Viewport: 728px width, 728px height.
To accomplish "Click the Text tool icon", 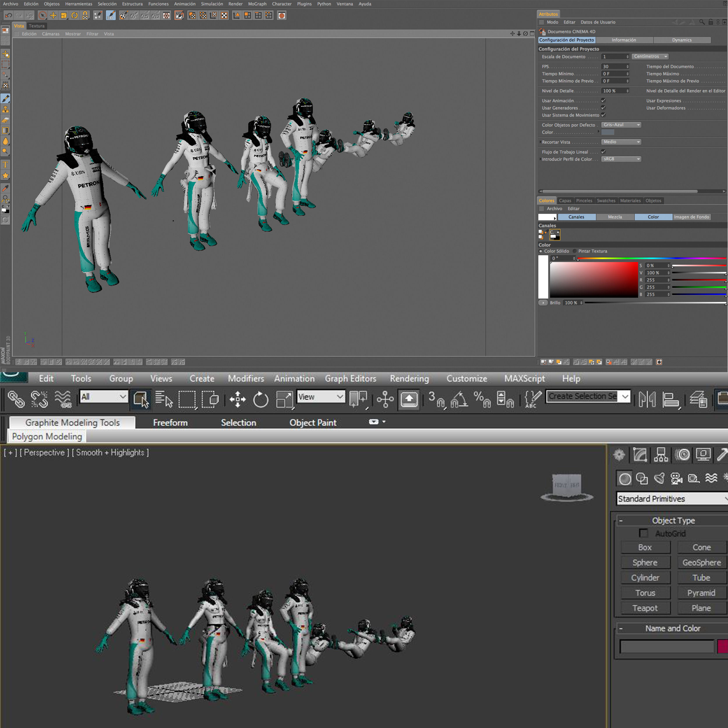I will pyautogui.click(x=6, y=165).
